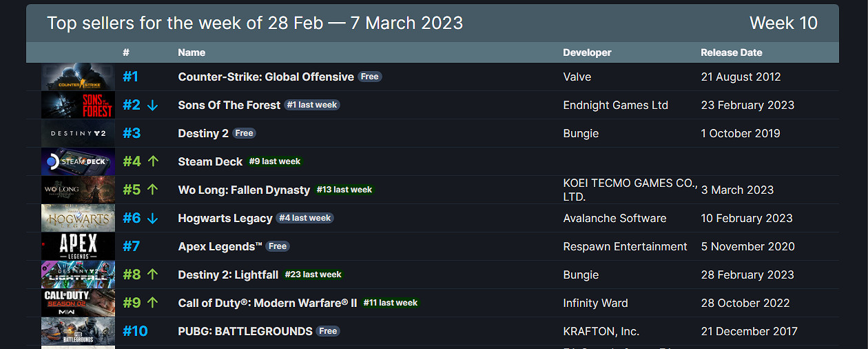The height and width of the screenshot is (349, 868).
Task: Open PUBG: BATTLEGROUNDS game page
Action: [245, 331]
